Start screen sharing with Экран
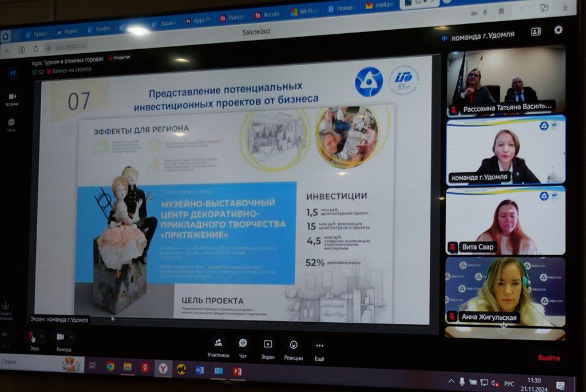586x392 pixels. 268,345
